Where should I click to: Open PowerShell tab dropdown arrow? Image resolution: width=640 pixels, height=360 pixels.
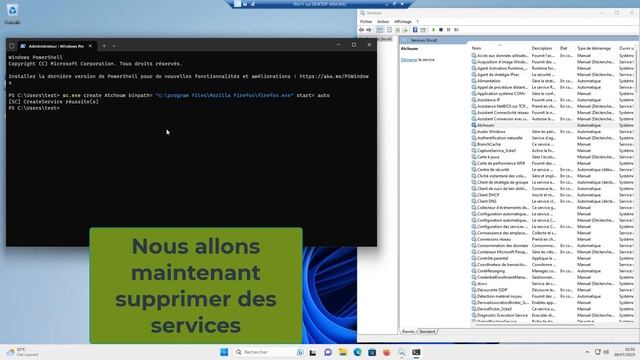[114, 46]
